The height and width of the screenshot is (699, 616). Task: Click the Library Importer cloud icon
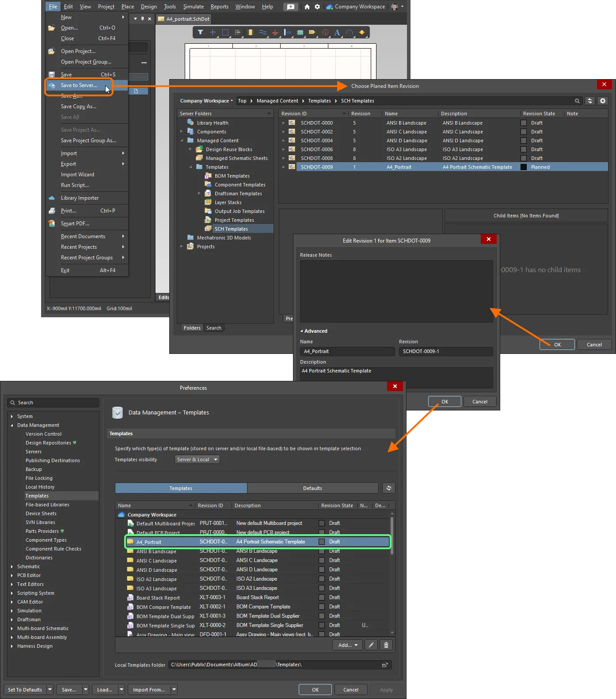click(52, 198)
